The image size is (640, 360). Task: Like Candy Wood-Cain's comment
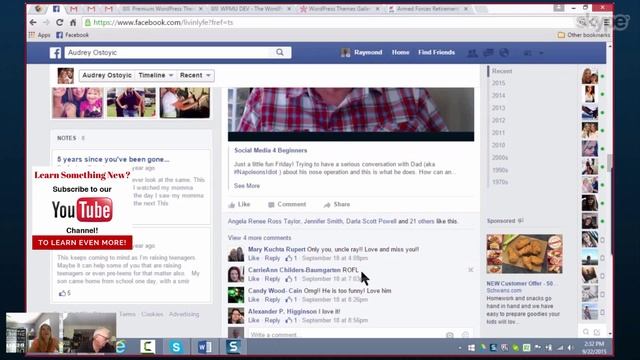click(253, 300)
